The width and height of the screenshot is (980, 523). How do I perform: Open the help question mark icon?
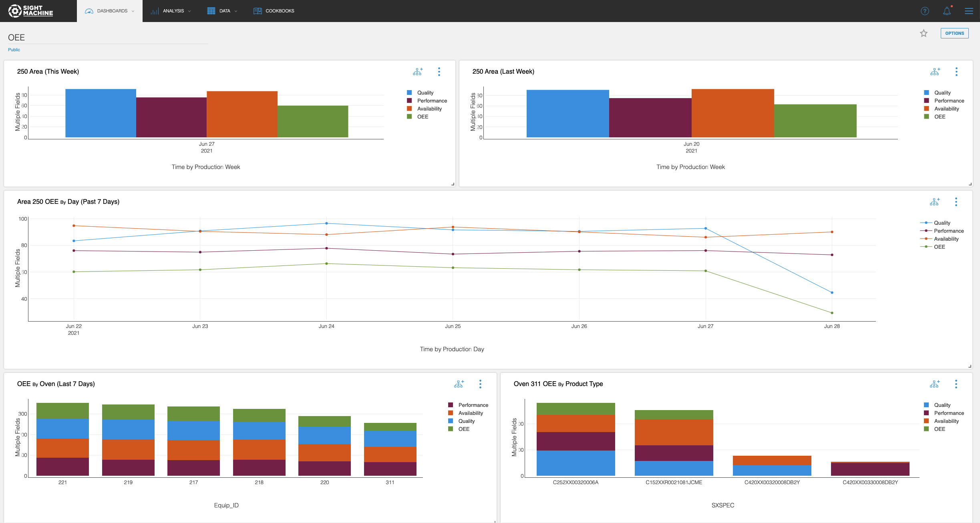925,11
